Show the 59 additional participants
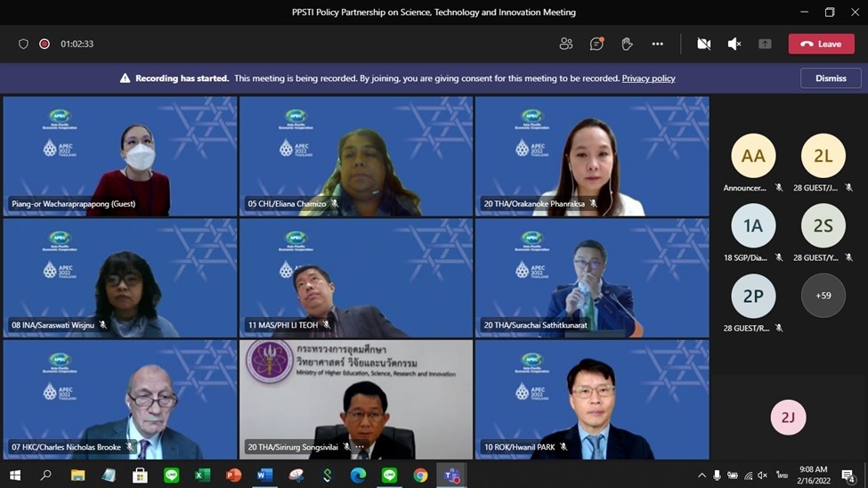 823,296
